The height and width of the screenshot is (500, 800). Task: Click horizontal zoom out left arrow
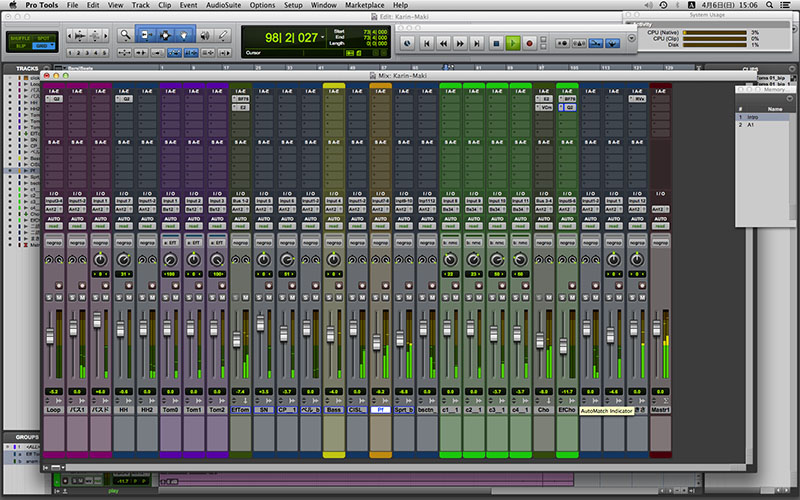point(70,36)
